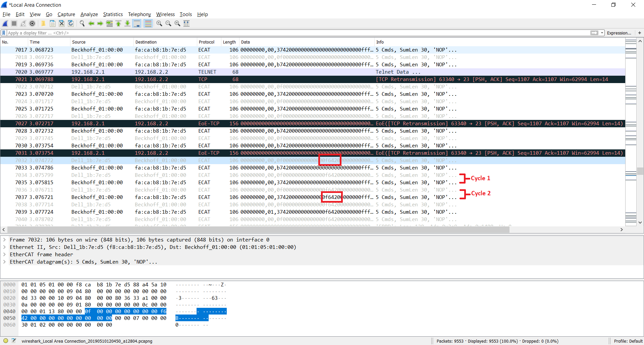Viewport: 644px width, 345px height.
Task: Toggle auto-scroll during live capture
Action: [137, 23]
